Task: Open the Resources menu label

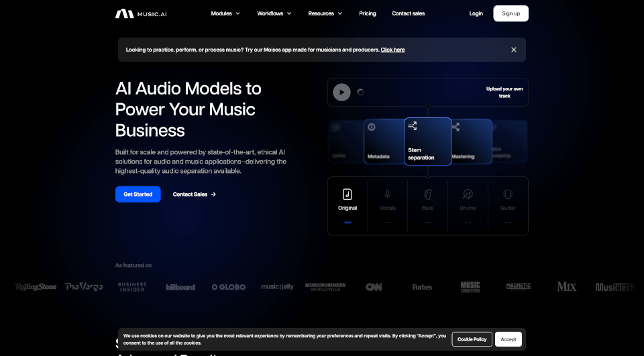Action: (321, 13)
